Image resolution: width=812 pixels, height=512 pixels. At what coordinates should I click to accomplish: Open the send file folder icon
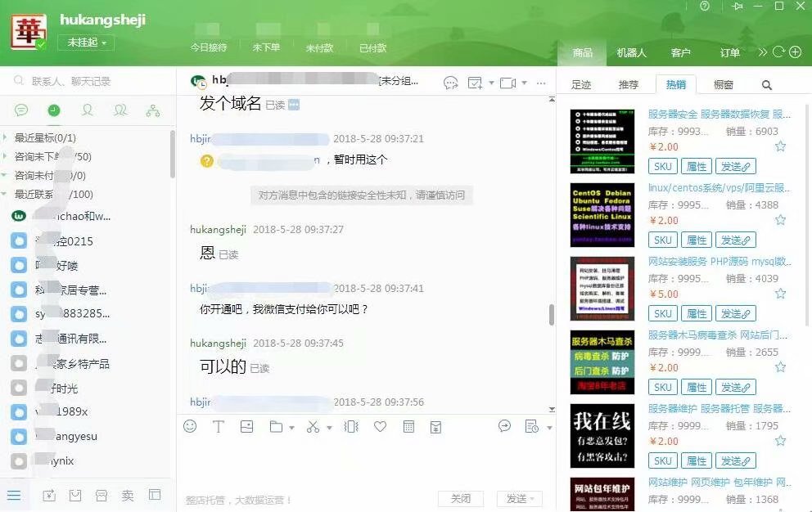pyautogui.click(x=276, y=427)
